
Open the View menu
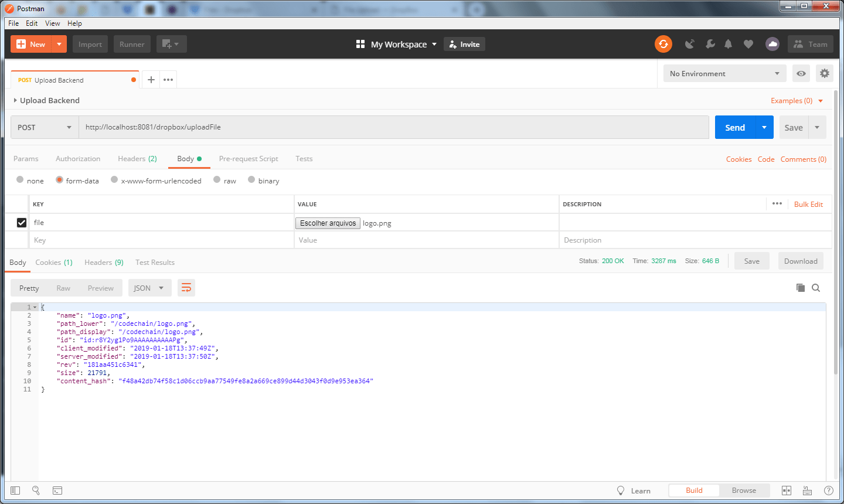coord(53,23)
